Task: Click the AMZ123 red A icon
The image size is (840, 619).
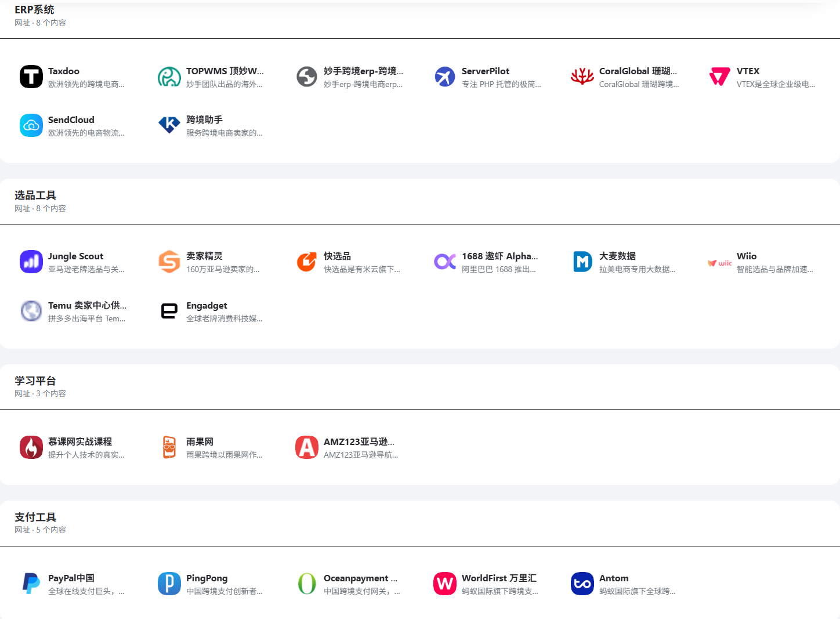Action: [307, 447]
